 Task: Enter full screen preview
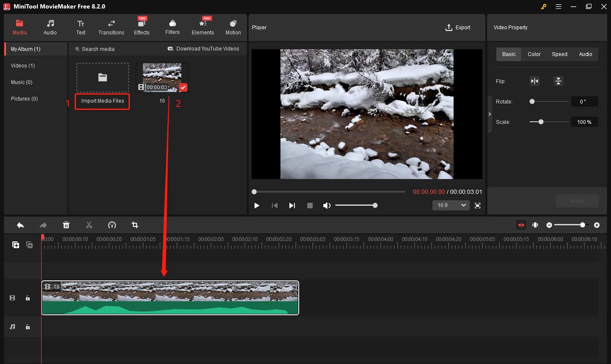pyautogui.click(x=477, y=205)
